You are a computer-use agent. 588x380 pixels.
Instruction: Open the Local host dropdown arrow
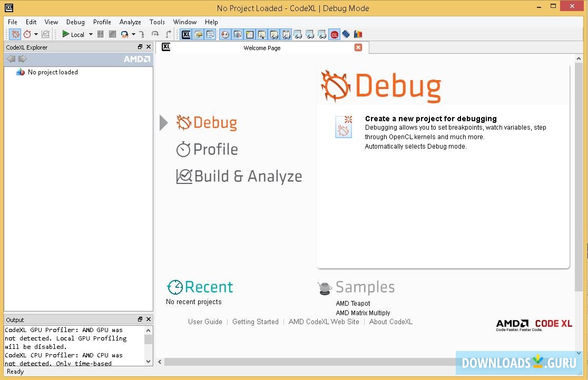(91, 34)
